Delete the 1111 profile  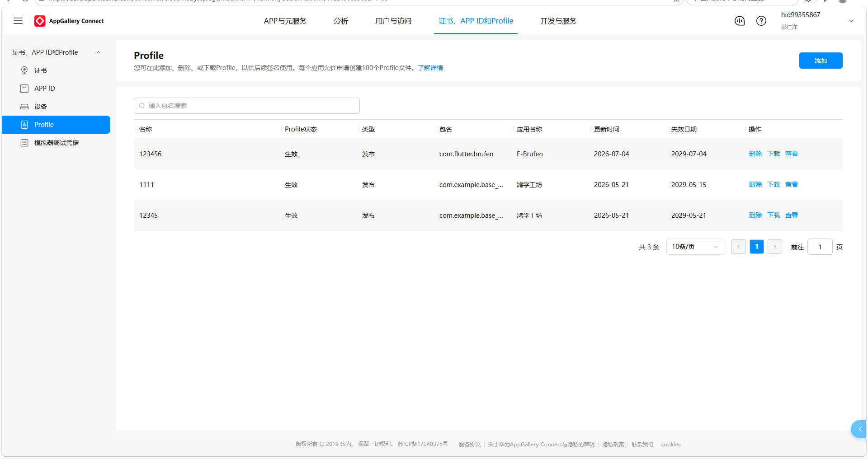click(755, 184)
